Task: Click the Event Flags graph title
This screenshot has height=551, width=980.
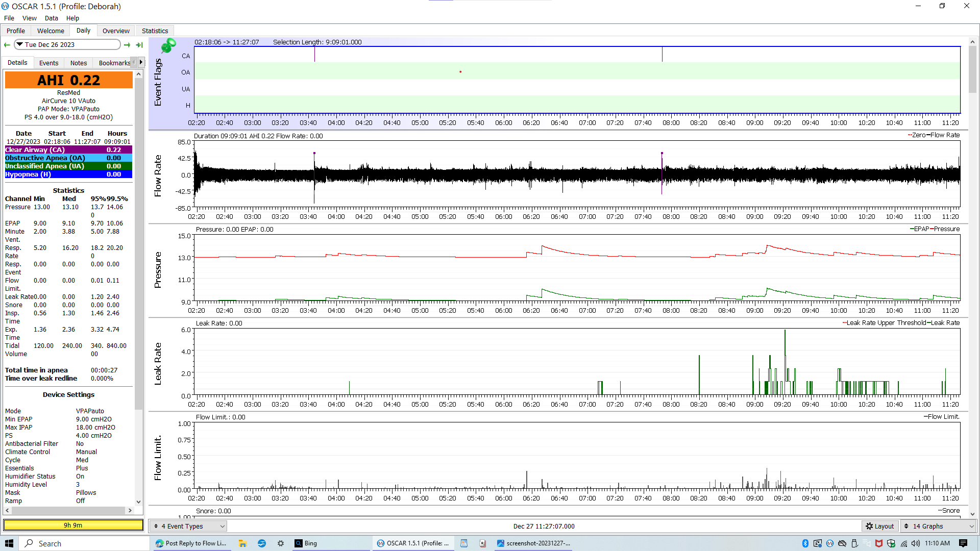Action: pyautogui.click(x=158, y=82)
